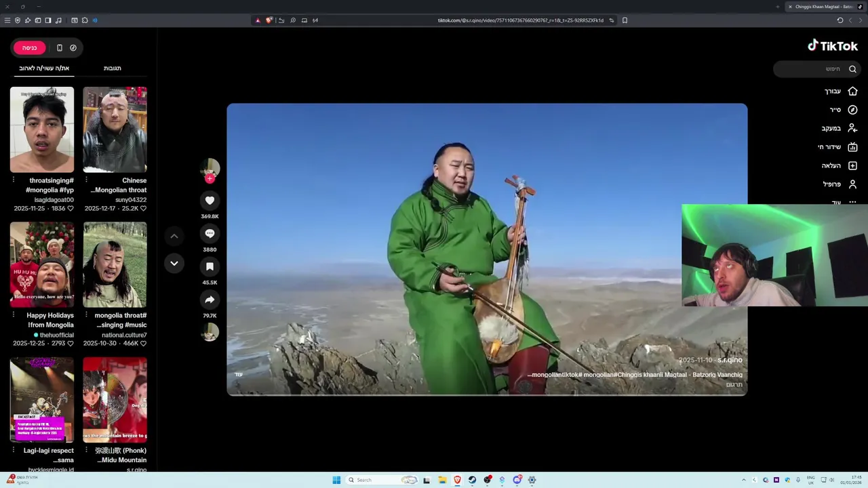Follow the creator with the red plus badge

click(210, 178)
